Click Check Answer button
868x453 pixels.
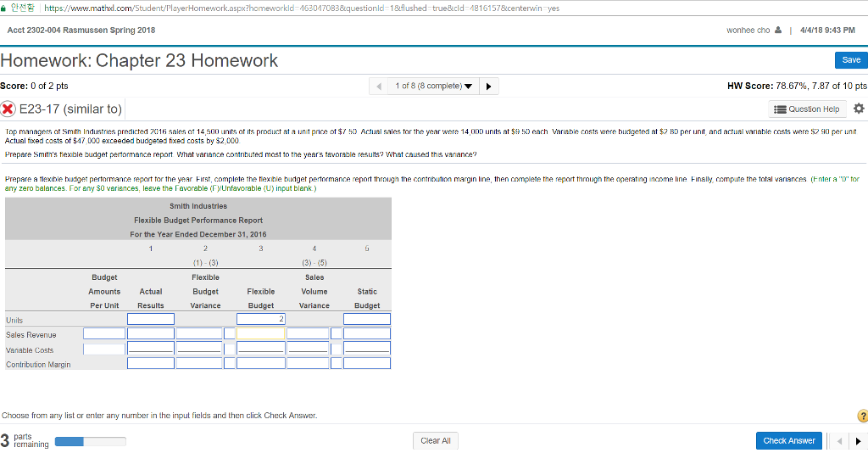click(789, 441)
